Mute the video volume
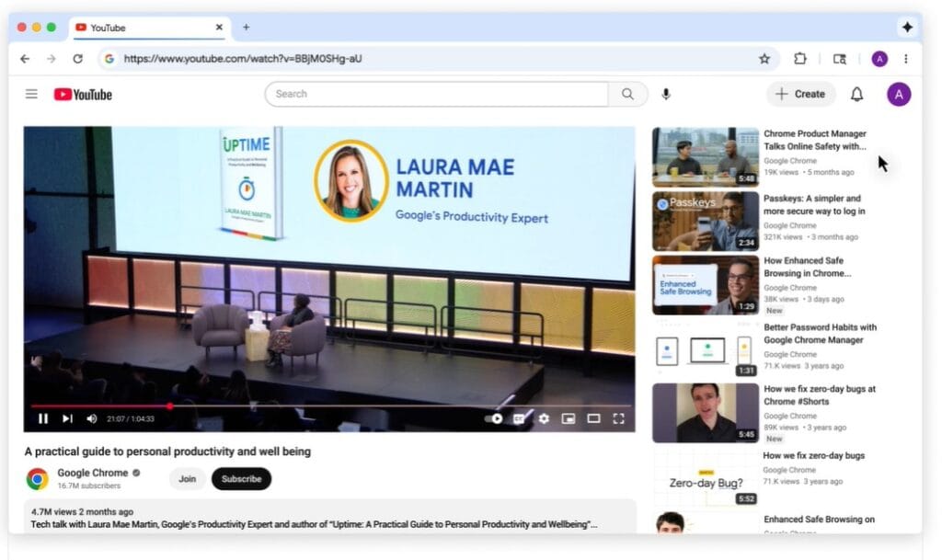Image resolution: width=942 pixels, height=560 pixels. pyautogui.click(x=91, y=418)
